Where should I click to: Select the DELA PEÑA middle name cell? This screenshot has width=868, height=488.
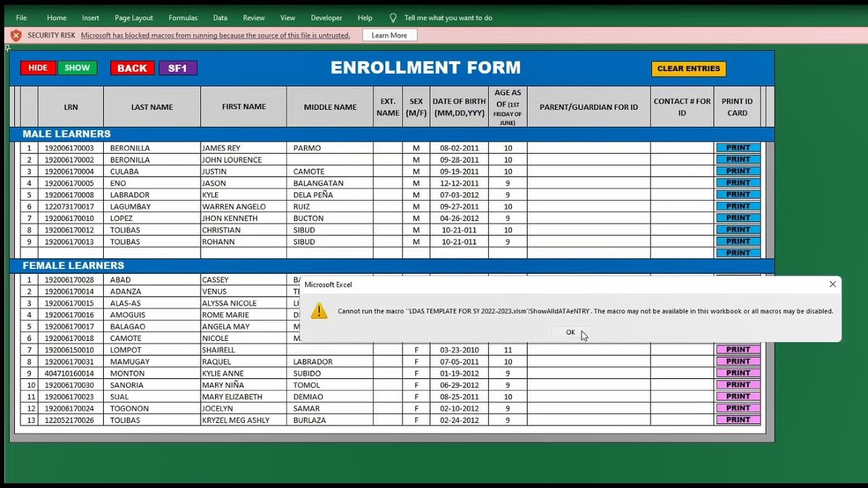pos(330,195)
